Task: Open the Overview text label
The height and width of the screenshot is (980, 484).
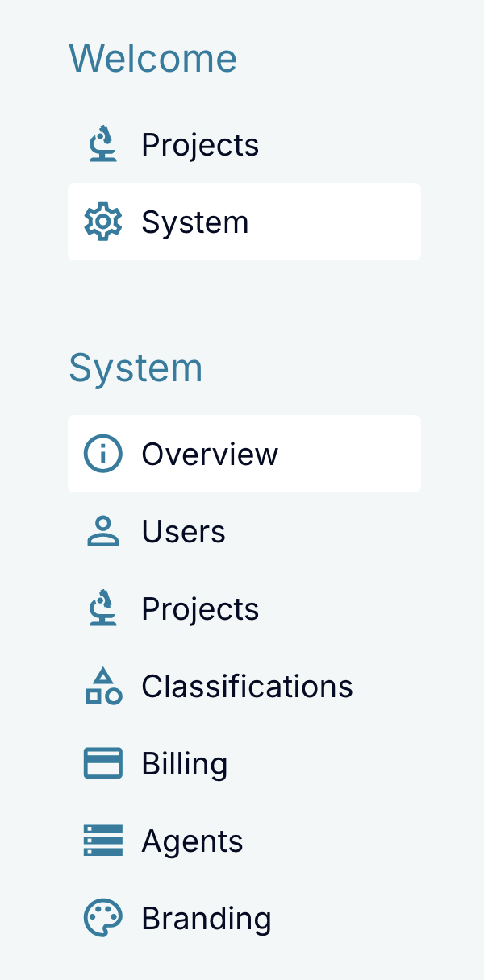Action: (210, 455)
